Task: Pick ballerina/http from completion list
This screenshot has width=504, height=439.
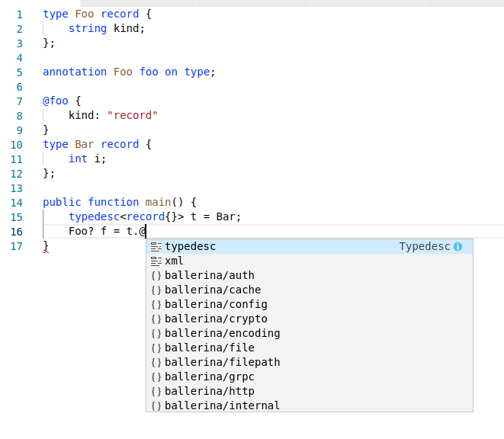Action: 310,391
